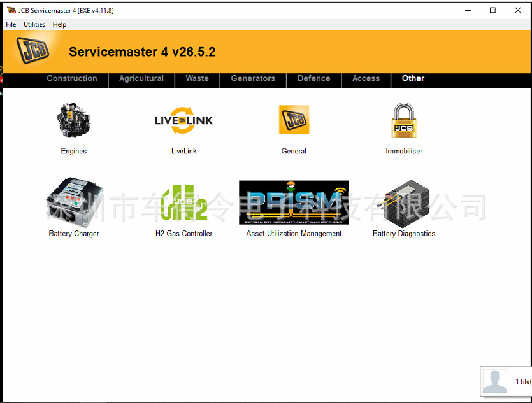
Task: Click the Battery Diagnostics label text
Action: tap(404, 234)
